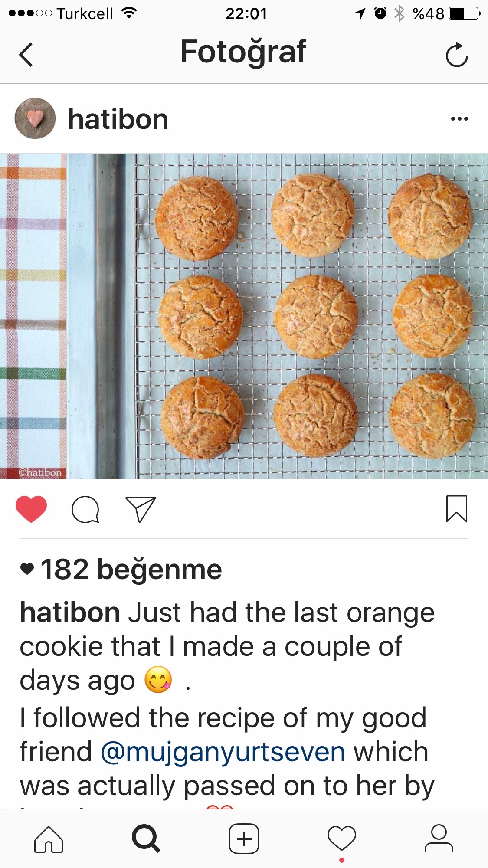Open comments with speech bubble icon
Image resolution: width=488 pixels, height=868 pixels.
click(85, 509)
